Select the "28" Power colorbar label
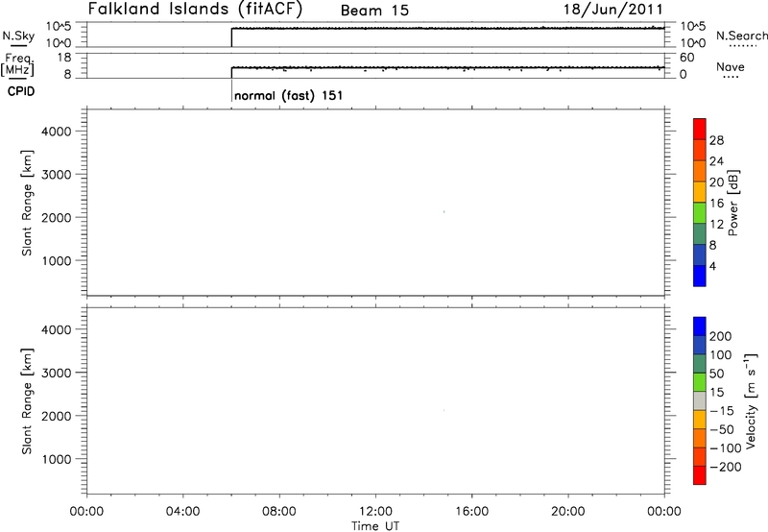 [716, 140]
